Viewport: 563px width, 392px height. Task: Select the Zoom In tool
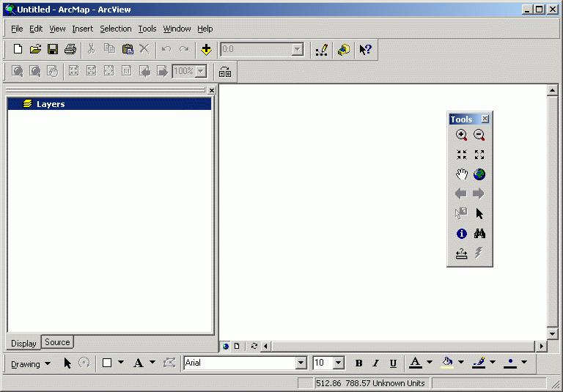[461, 136]
